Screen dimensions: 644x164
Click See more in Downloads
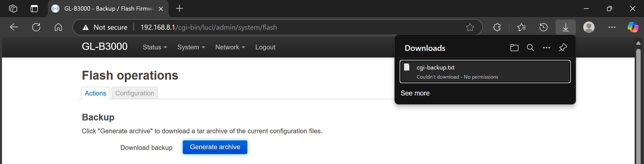(415, 93)
